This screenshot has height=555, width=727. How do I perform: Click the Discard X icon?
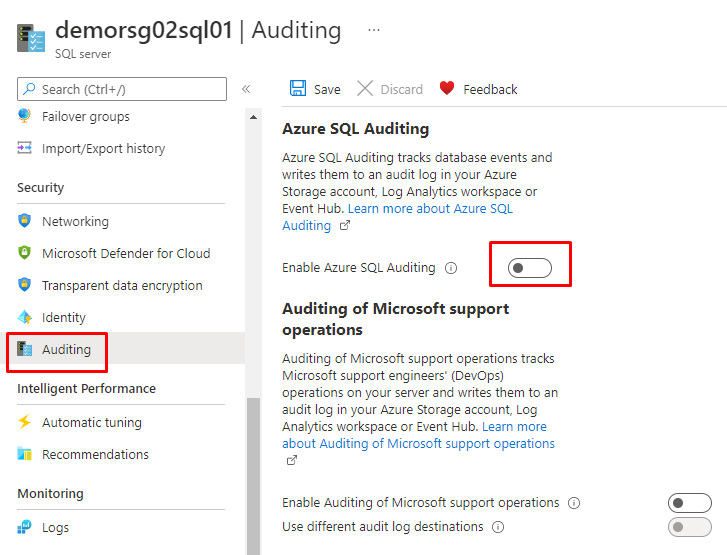coord(365,89)
